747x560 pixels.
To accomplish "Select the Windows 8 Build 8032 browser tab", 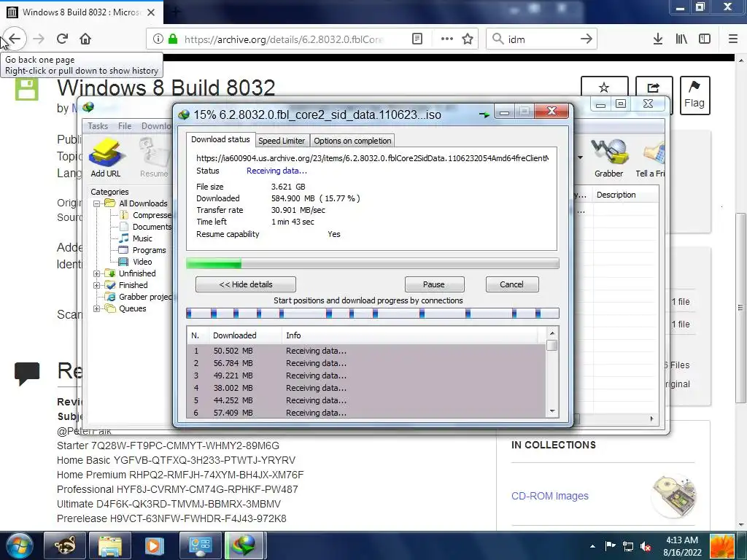I will click(82, 12).
